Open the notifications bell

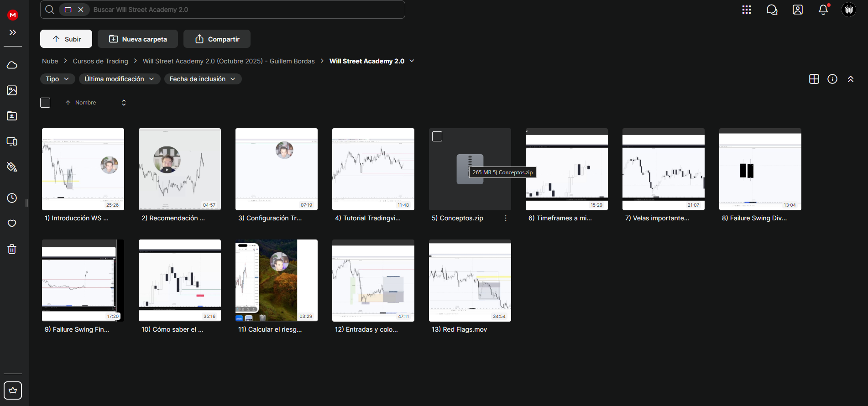tap(823, 10)
